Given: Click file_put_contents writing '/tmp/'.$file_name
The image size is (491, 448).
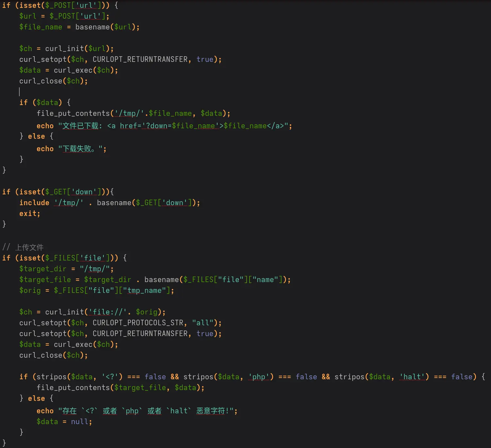Looking at the screenshot, I should click(133, 114).
